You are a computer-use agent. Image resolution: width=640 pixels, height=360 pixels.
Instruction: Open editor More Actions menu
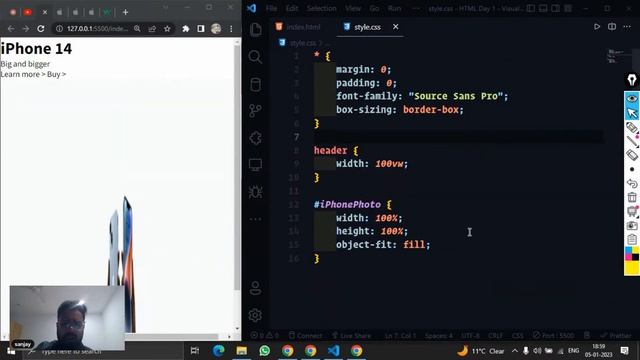pos(627,27)
